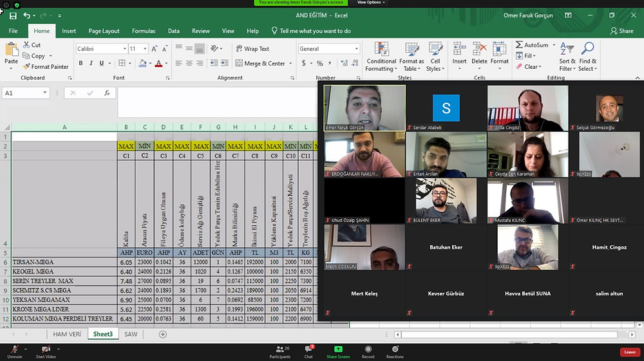The width and height of the screenshot is (644, 361).
Task: Open Zoom View Options dropdown
Action: click(x=371, y=3)
